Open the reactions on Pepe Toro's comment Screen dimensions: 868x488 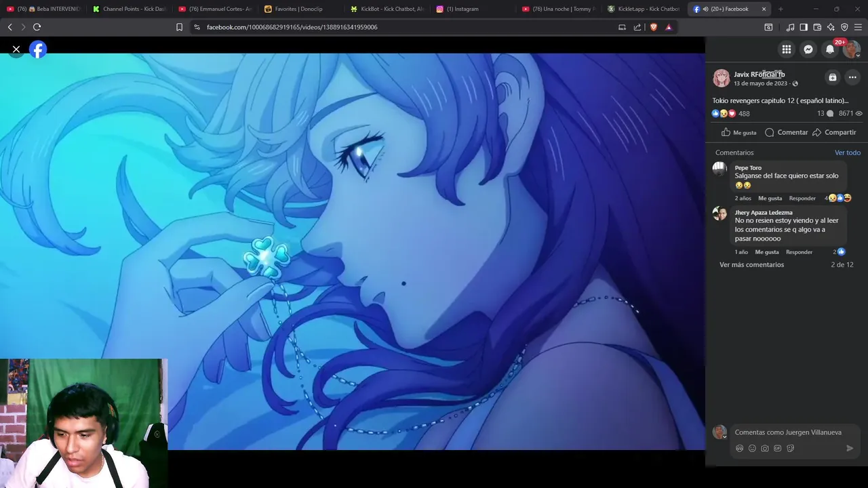(x=838, y=198)
